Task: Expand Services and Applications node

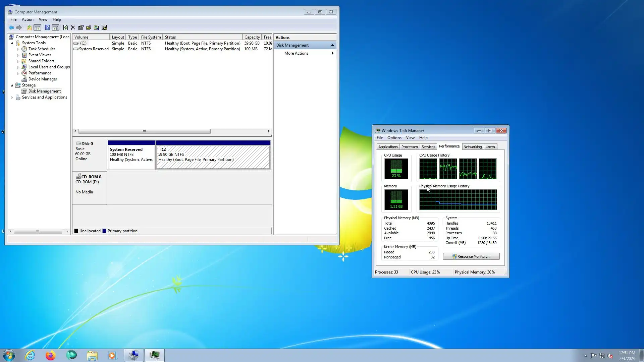Action: point(12,98)
